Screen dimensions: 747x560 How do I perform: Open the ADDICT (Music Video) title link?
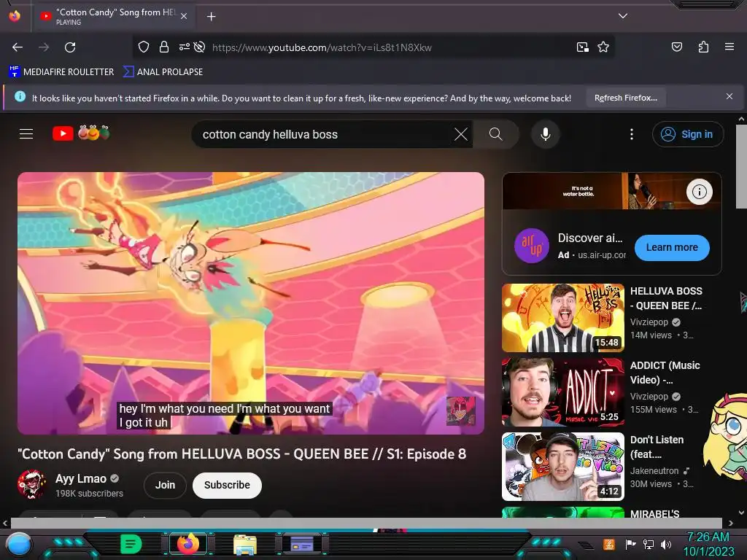[x=665, y=373]
